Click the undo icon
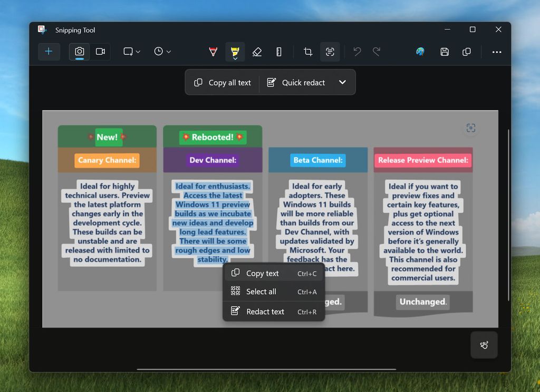This screenshot has width=540, height=392. [x=357, y=52]
